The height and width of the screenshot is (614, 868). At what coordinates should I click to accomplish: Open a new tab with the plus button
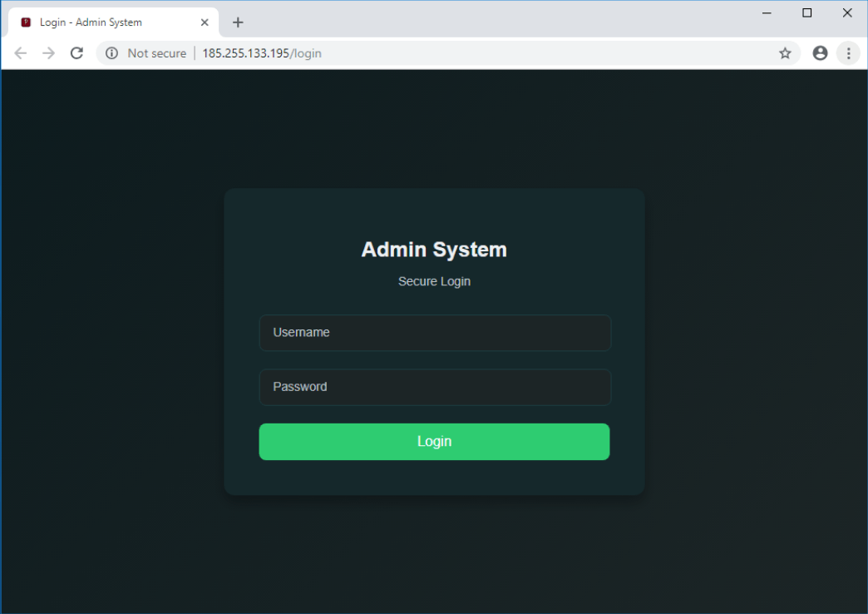tap(238, 22)
